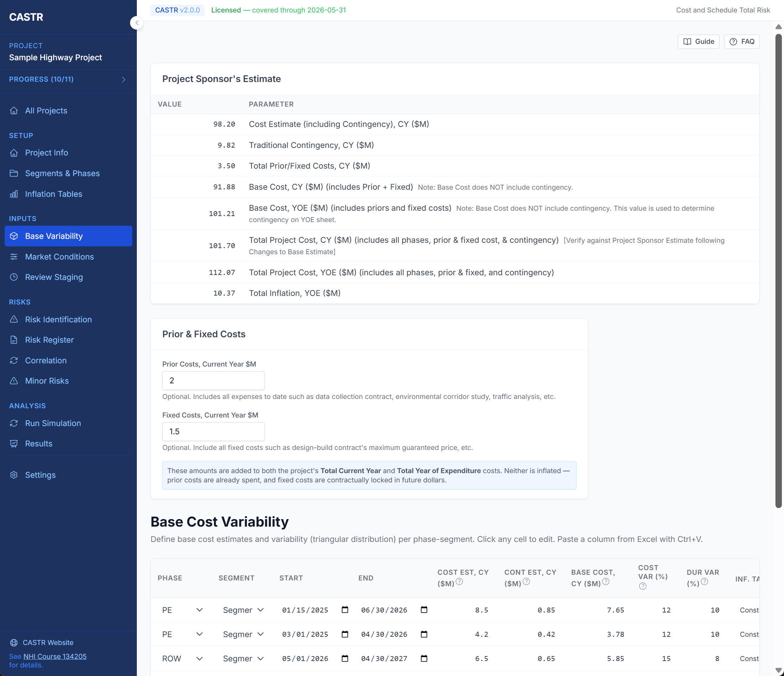Click the CASTR v2.0.0 version badge
This screenshot has height=676, width=784.
[x=177, y=10]
